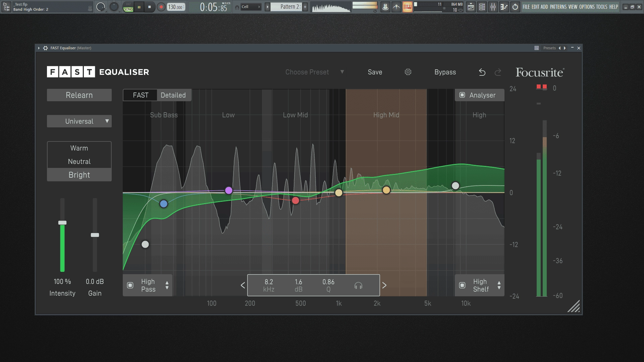Pause playback with the pause button
This screenshot has width=644, height=362.
point(139,7)
